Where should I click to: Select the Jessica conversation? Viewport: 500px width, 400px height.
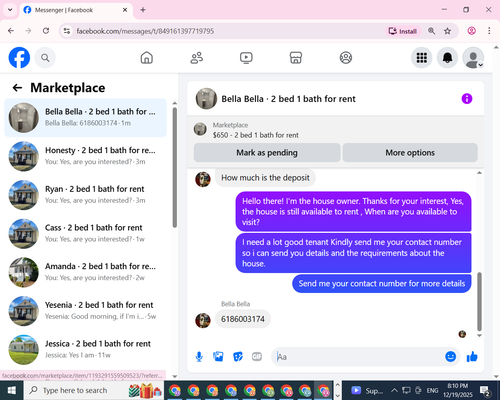[x=85, y=349]
